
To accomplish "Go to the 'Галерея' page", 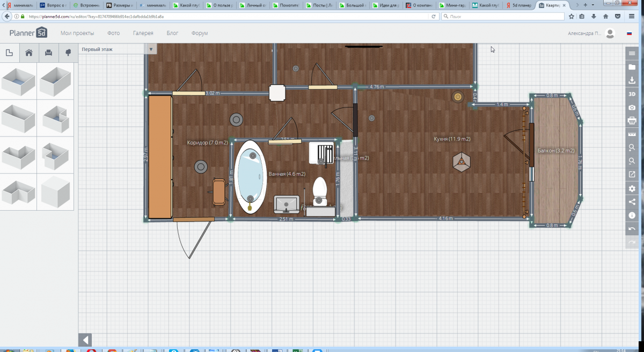I will pos(143,33).
